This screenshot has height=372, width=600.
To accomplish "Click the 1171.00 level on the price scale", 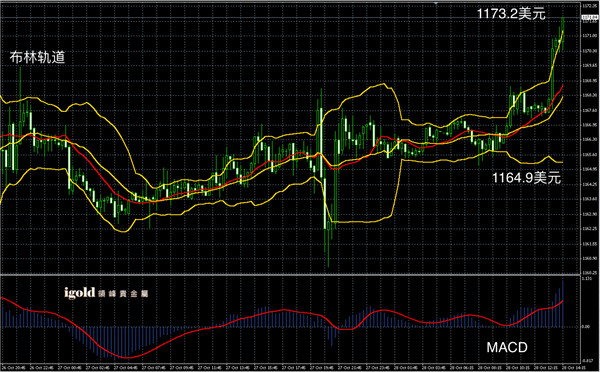I will [x=590, y=36].
